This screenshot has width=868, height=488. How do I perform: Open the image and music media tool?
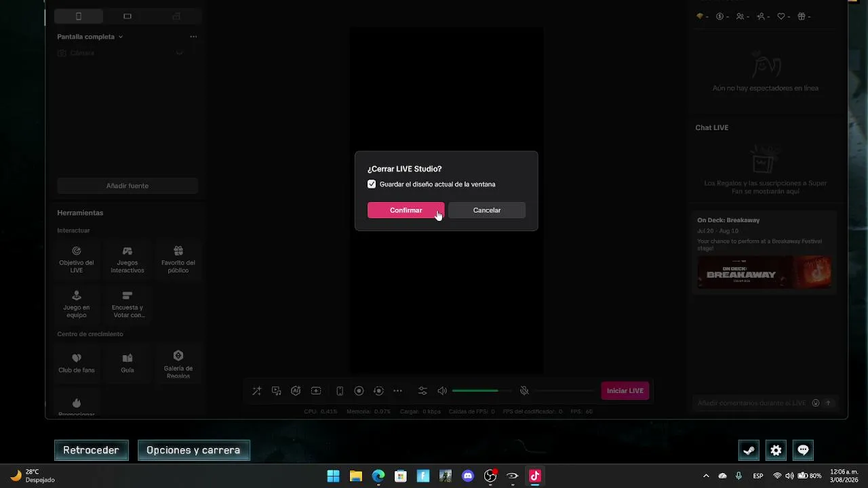(277, 391)
